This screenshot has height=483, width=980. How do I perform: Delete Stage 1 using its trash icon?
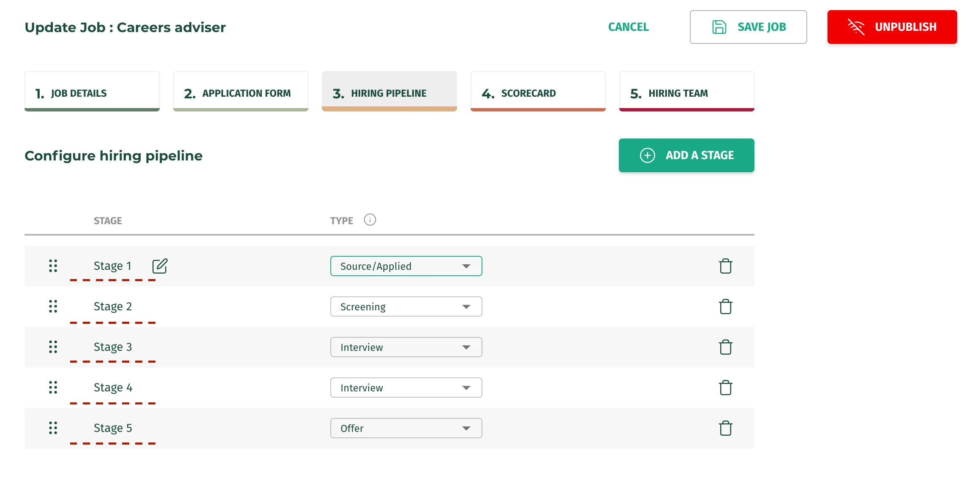(x=725, y=266)
